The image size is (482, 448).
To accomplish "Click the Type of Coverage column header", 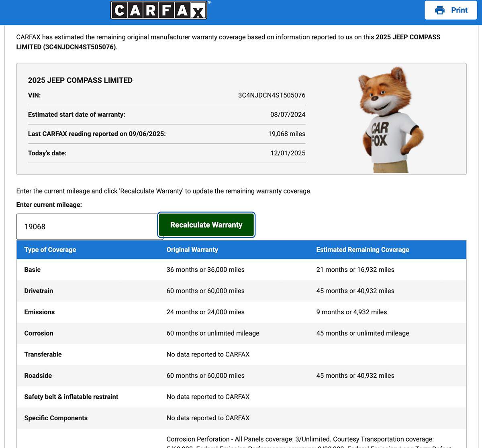I will click(50, 250).
